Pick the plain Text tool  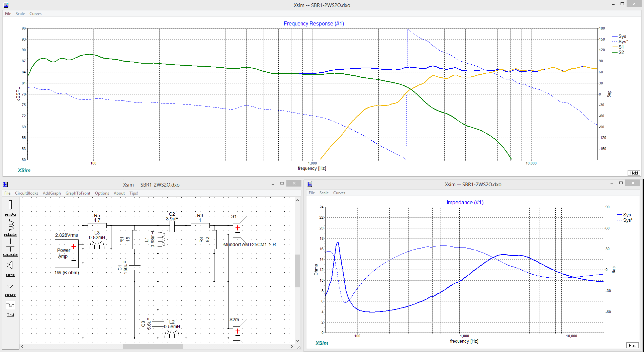(10, 305)
